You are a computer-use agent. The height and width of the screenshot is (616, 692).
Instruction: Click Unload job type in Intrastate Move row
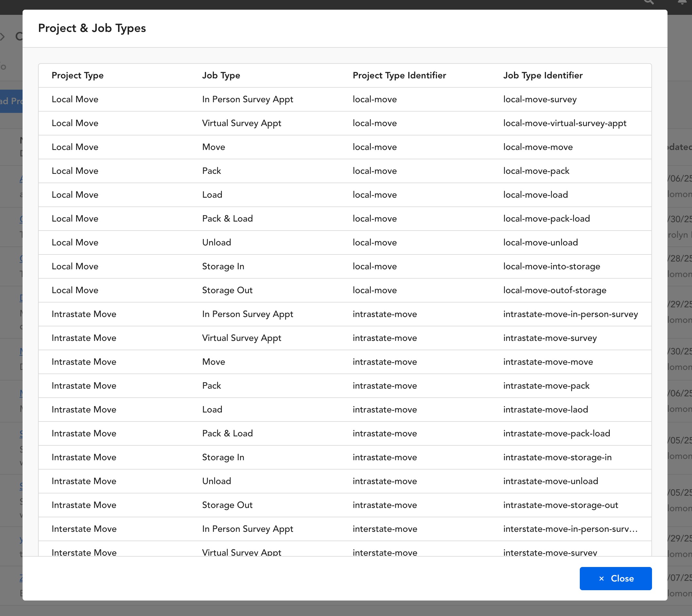point(216,481)
